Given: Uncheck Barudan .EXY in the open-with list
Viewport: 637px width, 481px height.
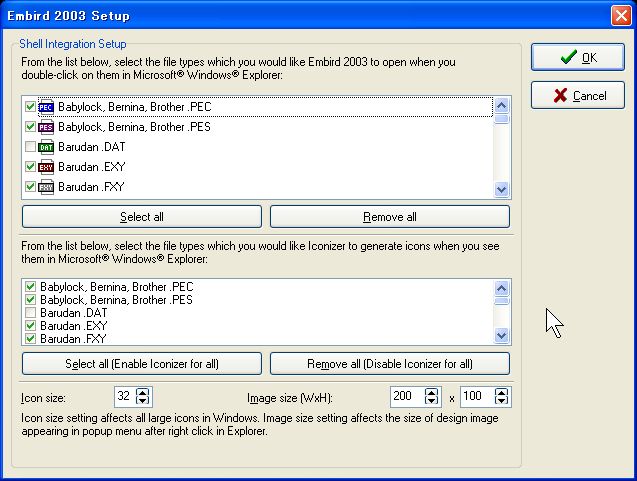Looking at the screenshot, I should 30,166.
